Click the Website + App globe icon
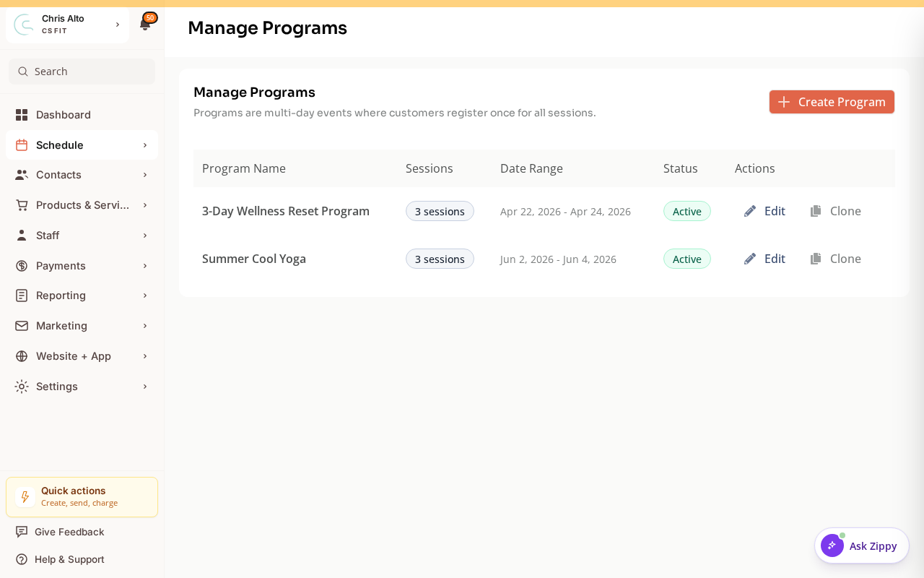 (x=22, y=356)
